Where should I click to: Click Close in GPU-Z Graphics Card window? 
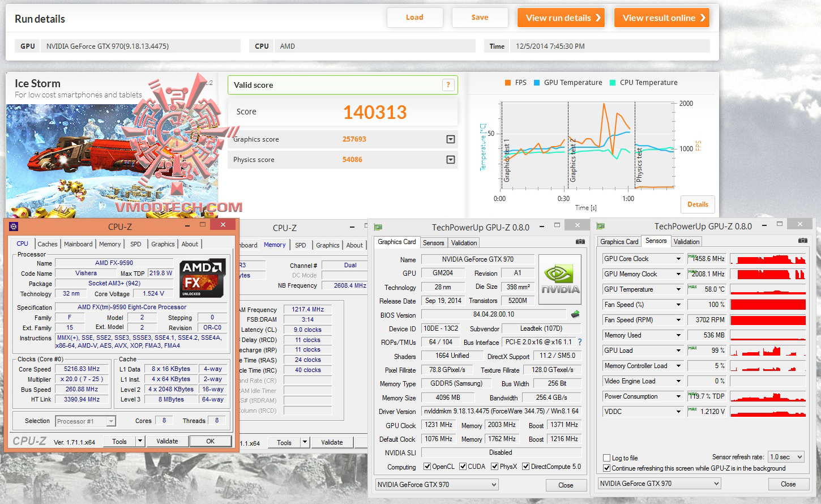point(566,485)
